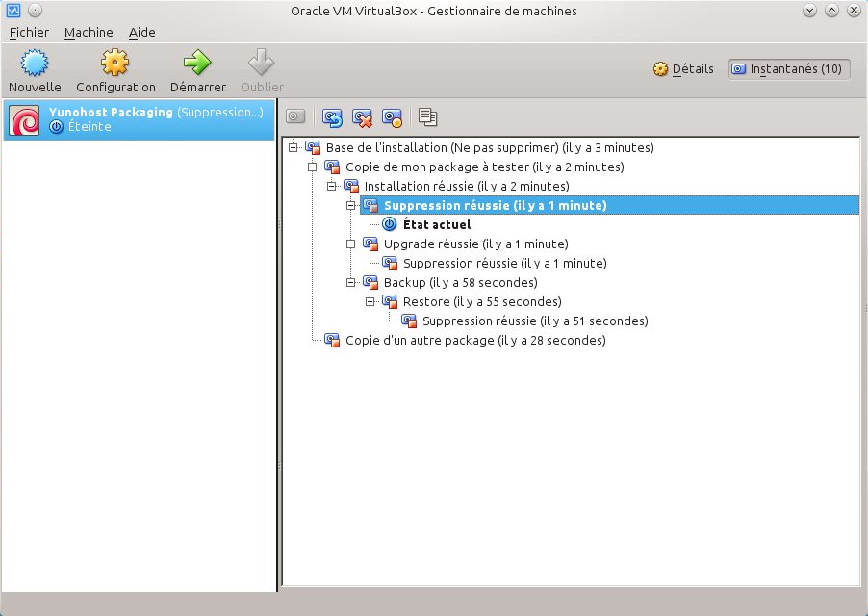Open the Aide menu
868x616 pixels.
[141, 32]
